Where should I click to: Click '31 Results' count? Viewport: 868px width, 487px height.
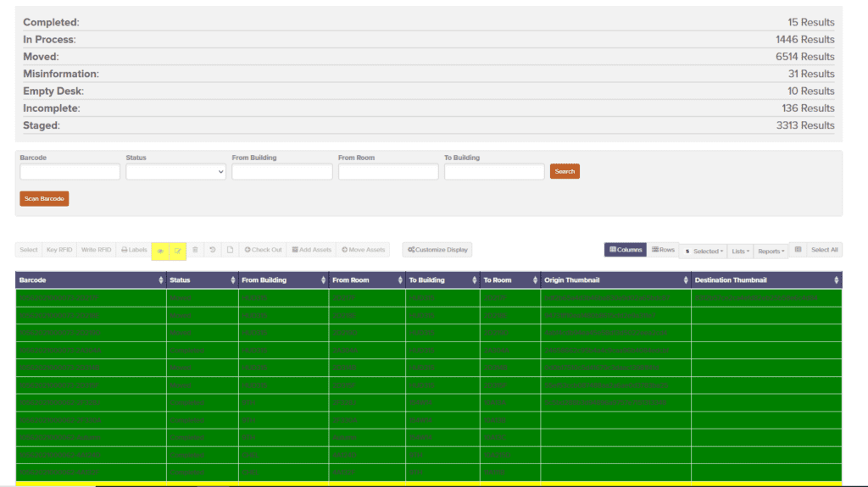(811, 74)
